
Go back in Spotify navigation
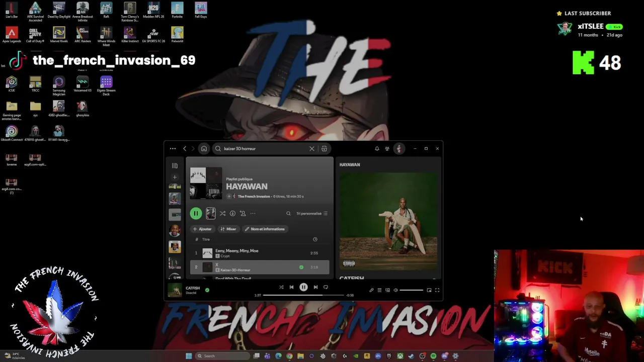pos(185,149)
